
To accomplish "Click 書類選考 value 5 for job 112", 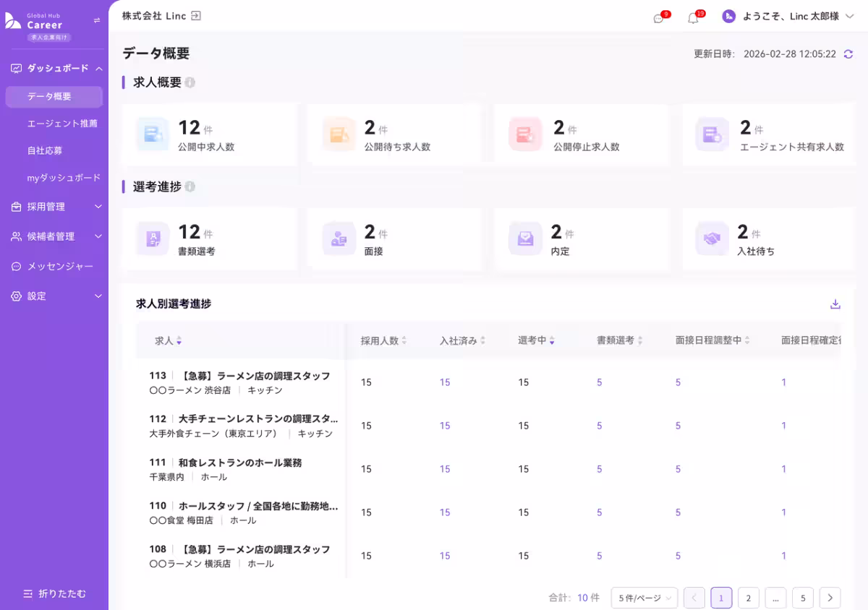I will [x=600, y=426].
